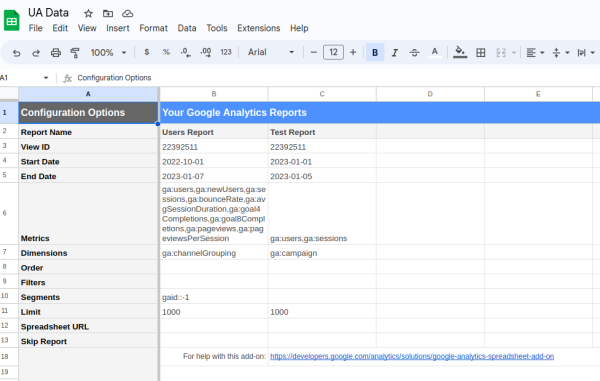Open the File menu
This screenshot has height=381, width=600.
coord(36,28)
